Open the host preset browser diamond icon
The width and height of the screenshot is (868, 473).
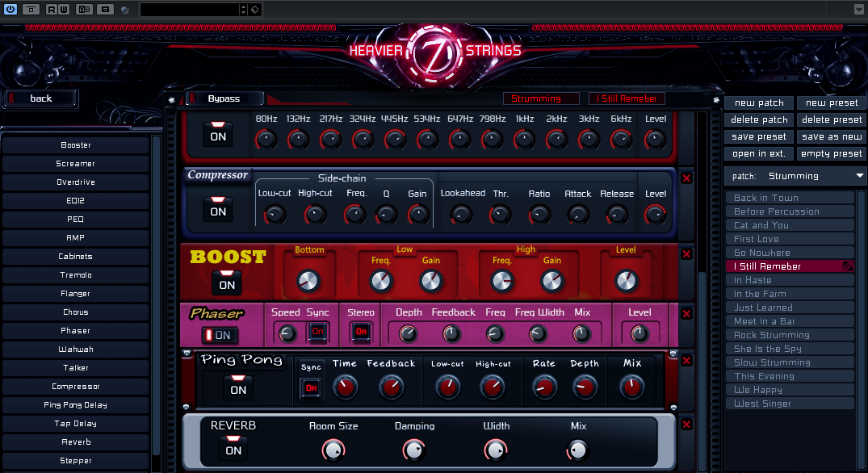[x=255, y=10]
